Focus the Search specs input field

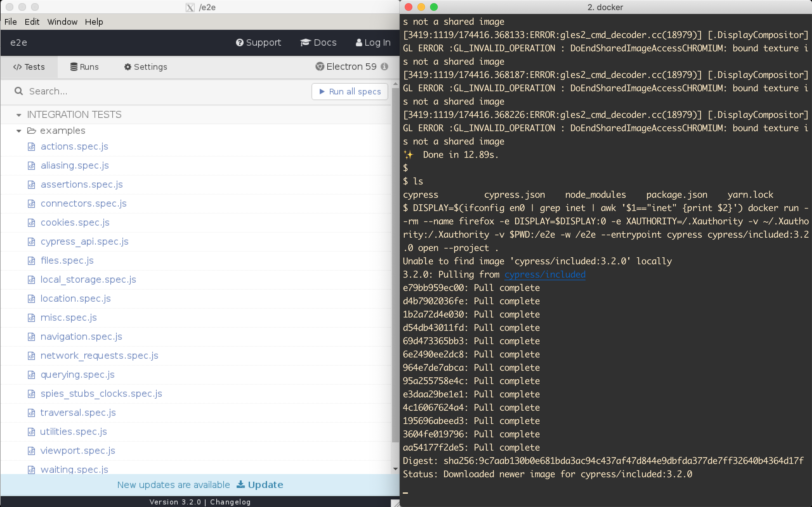point(161,91)
